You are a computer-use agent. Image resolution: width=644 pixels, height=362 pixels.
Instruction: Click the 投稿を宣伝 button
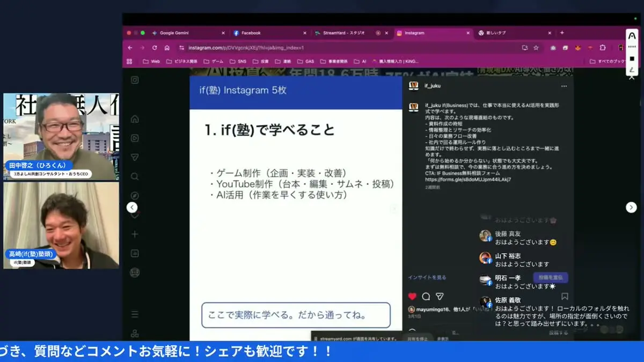pos(550,277)
